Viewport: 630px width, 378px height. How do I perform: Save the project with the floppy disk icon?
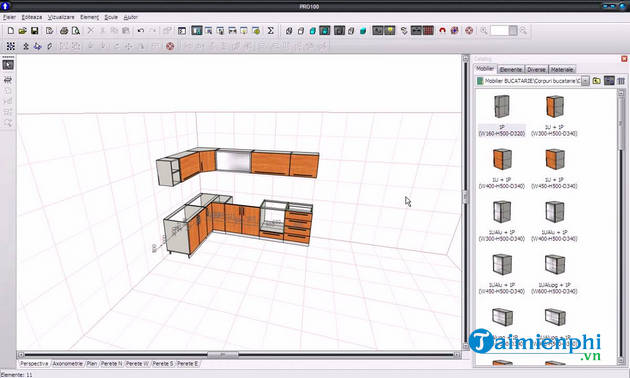pyautogui.click(x=35, y=31)
